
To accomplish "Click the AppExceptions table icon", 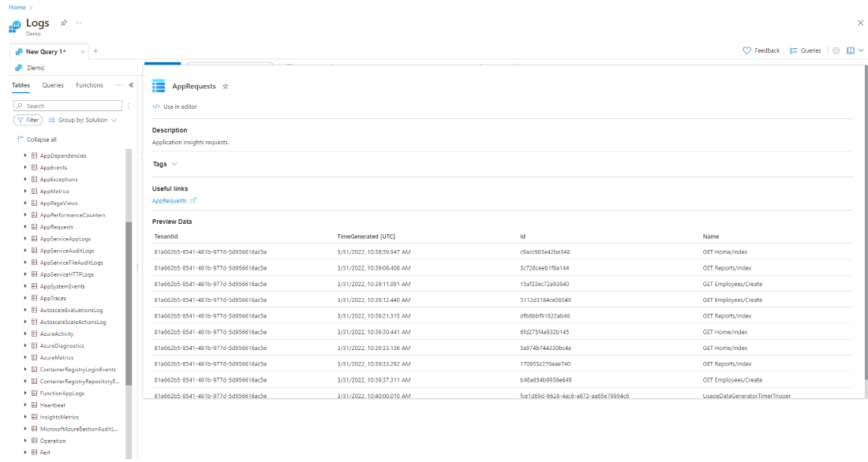I will (34, 179).
